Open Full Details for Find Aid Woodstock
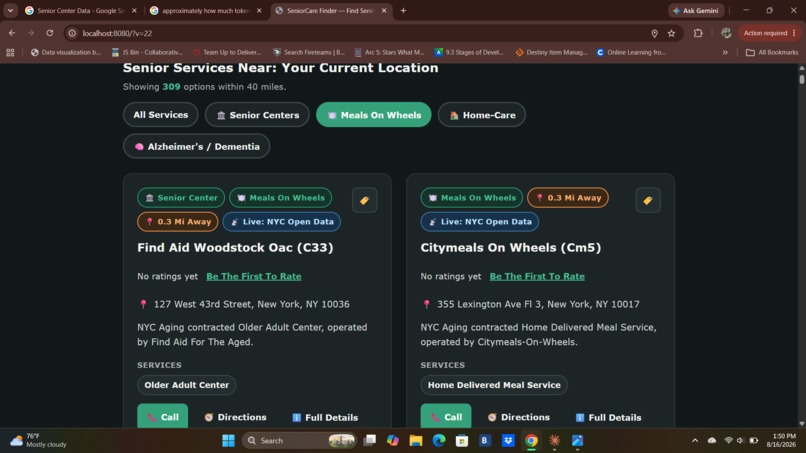806x453 pixels. coord(325,418)
